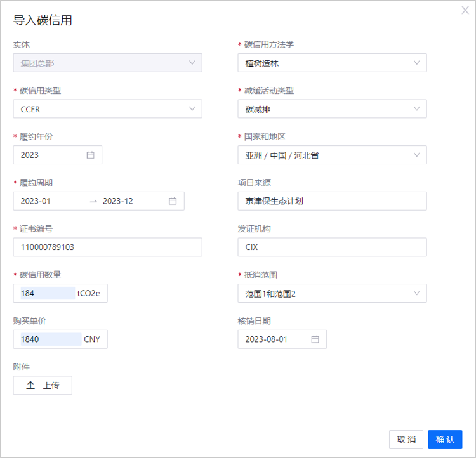
Task: Click calendar icon in 履约周期 range picker
Action: click(x=173, y=201)
